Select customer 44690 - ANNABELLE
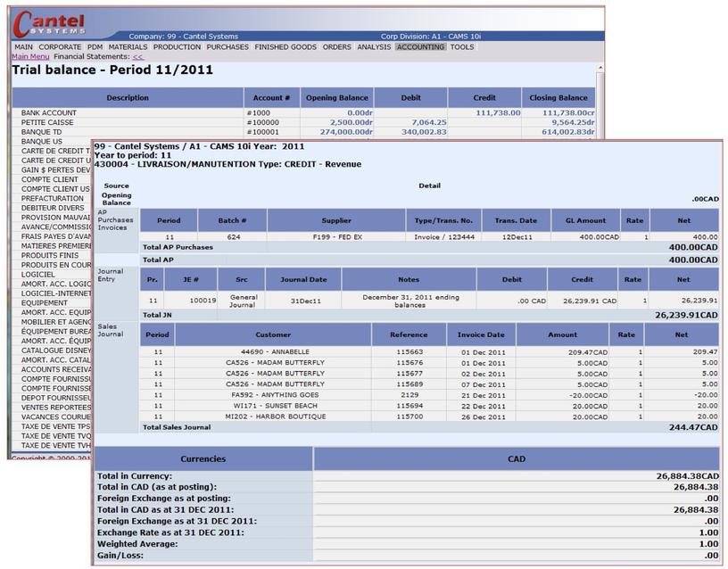728x569 pixels. click(x=275, y=351)
